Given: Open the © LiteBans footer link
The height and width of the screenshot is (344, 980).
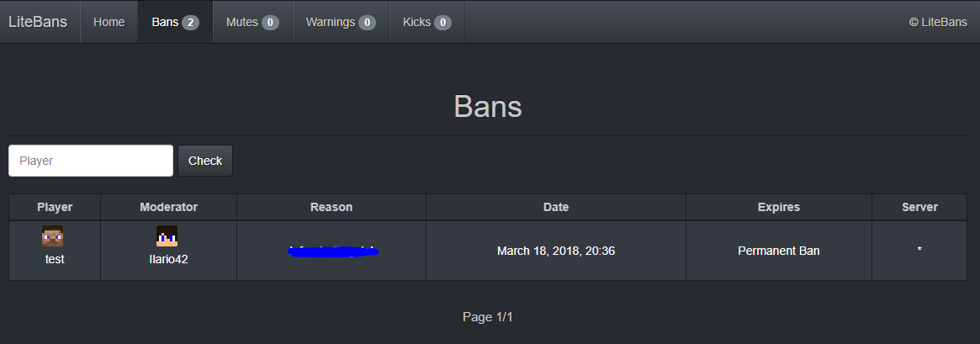Looking at the screenshot, I should point(938,22).
